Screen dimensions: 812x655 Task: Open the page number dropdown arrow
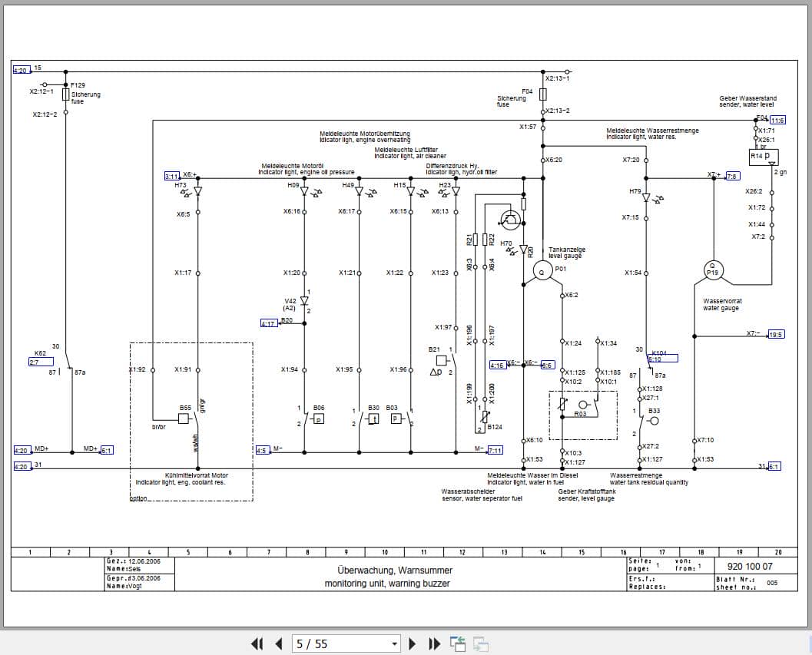pyautogui.click(x=395, y=644)
